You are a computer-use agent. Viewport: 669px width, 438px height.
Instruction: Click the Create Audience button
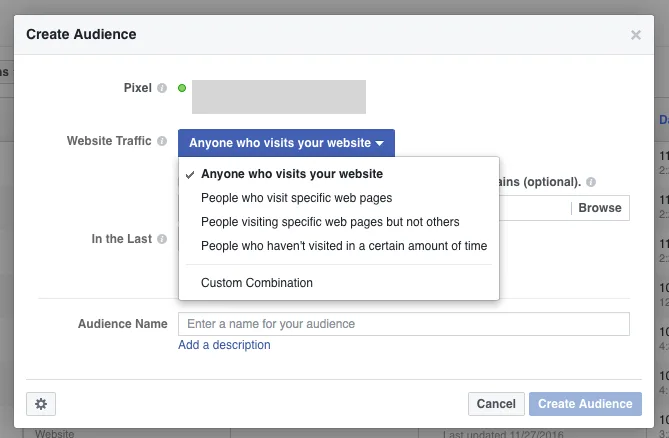[x=585, y=404]
